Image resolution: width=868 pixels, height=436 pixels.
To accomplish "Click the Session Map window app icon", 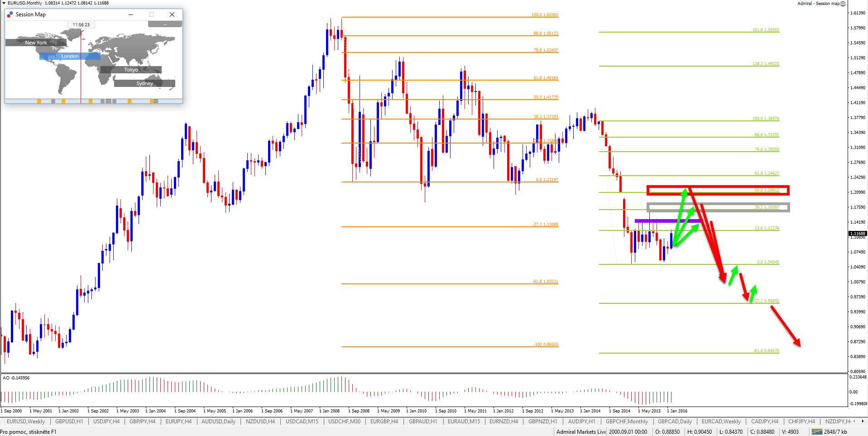I will pos(10,14).
